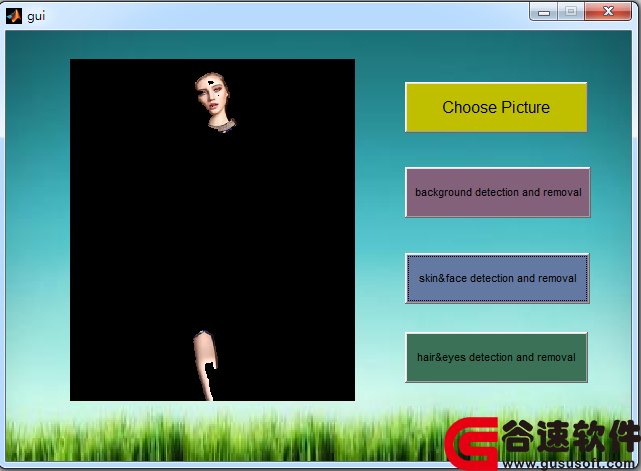Maximize the gui window
The width and height of the screenshot is (641, 471).
pyautogui.click(x=571, y=11)
